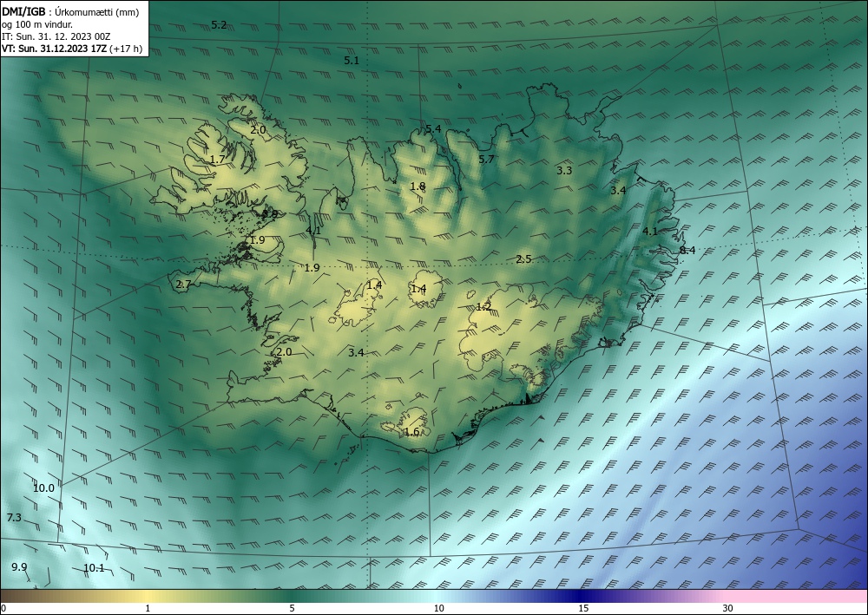Click the title 'DMI/IGB : Úrkomumætti (mm)'
This screenshot has width=868, height=615.
(x=70, y=11)
